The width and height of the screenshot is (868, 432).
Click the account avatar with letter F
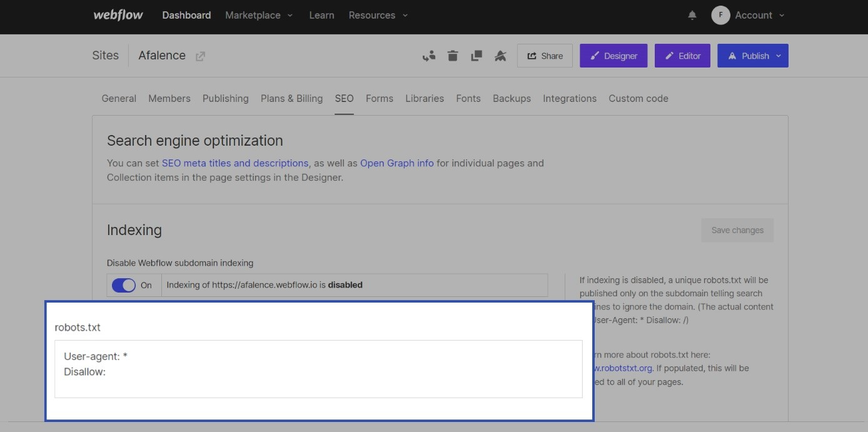coord(720,16)
